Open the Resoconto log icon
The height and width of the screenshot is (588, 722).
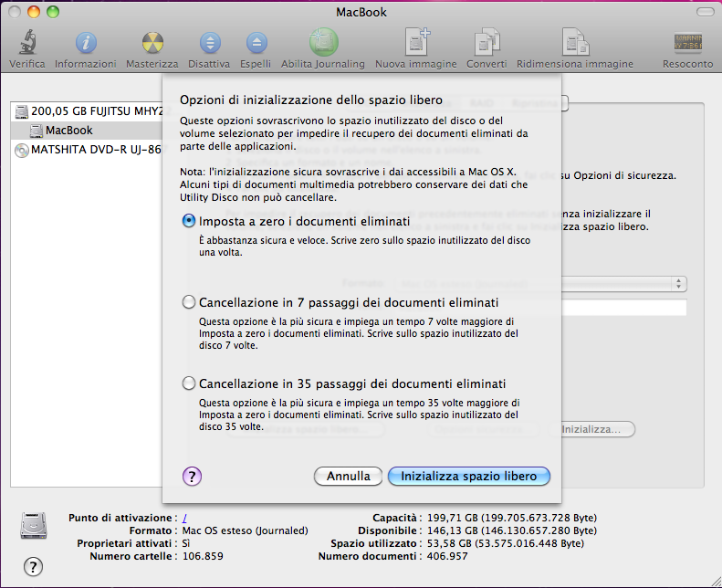point(688,42)
